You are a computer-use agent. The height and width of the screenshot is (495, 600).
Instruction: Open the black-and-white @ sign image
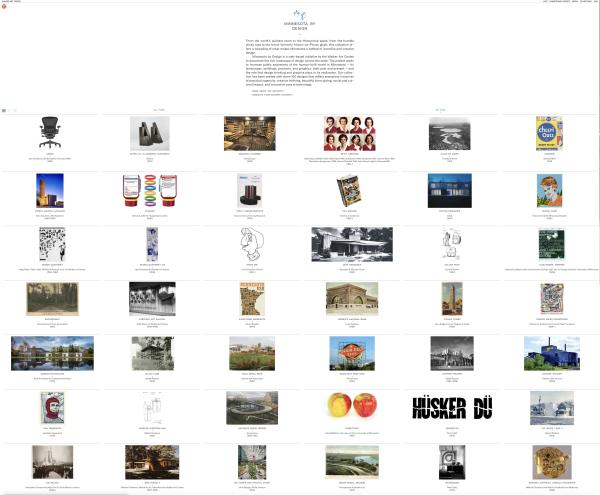(452, 462)
